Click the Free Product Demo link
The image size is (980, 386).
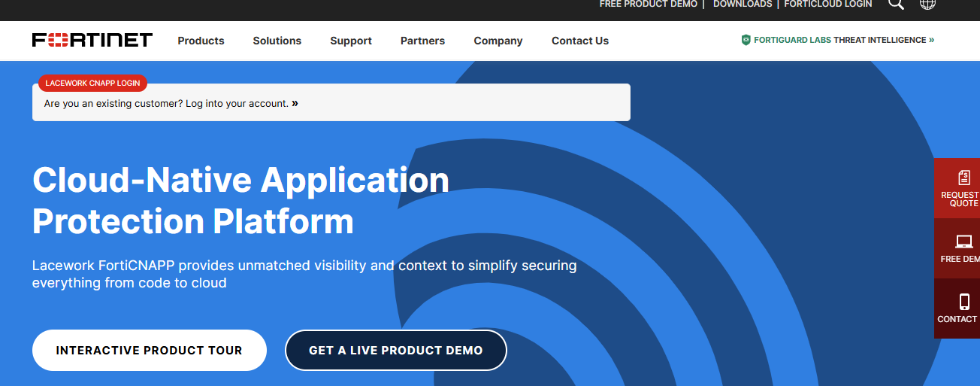click(x=649, y=4)
